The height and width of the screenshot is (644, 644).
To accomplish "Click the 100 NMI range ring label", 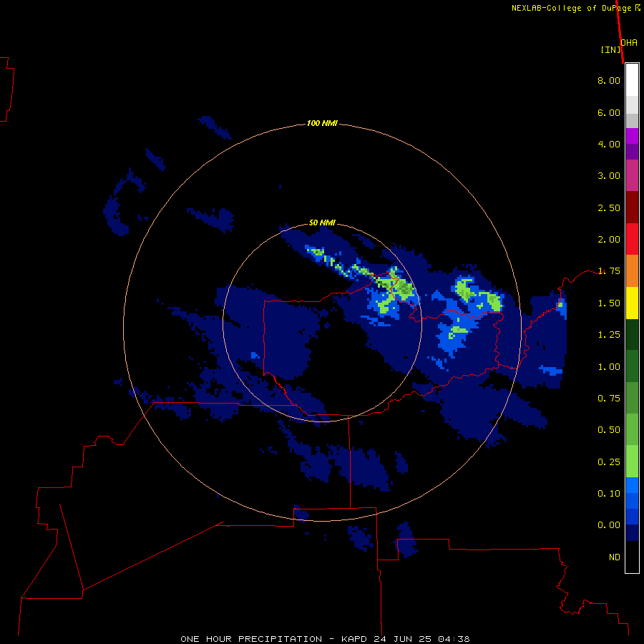I will [322, 123].
